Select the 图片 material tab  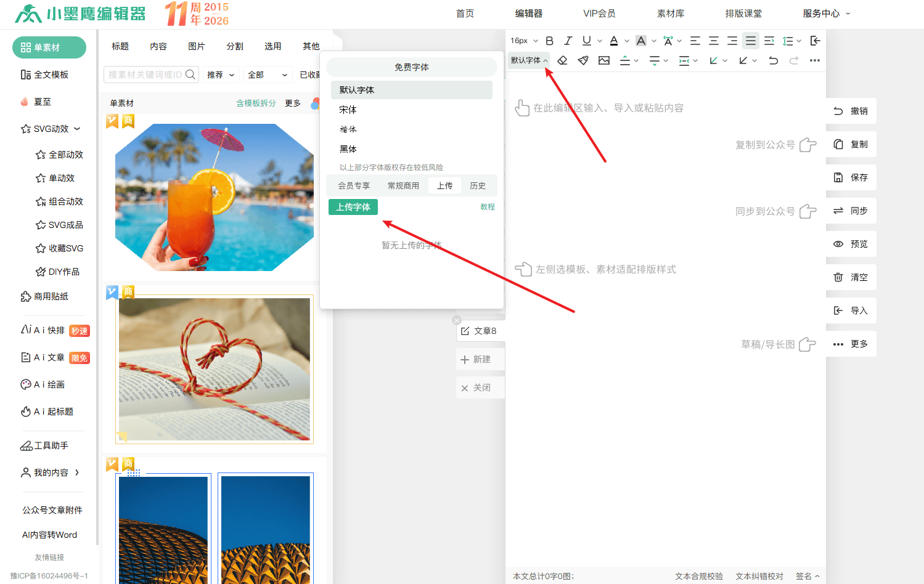click(197, 46)
